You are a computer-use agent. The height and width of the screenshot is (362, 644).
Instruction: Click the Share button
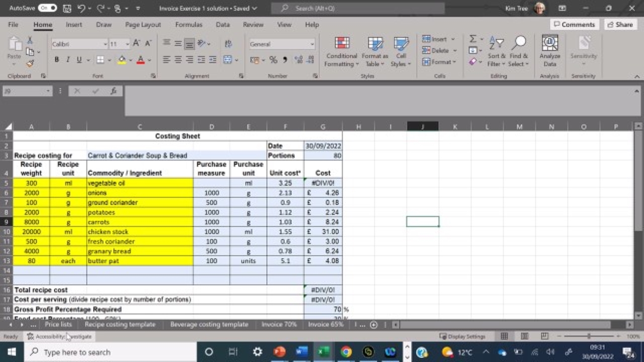619,25
